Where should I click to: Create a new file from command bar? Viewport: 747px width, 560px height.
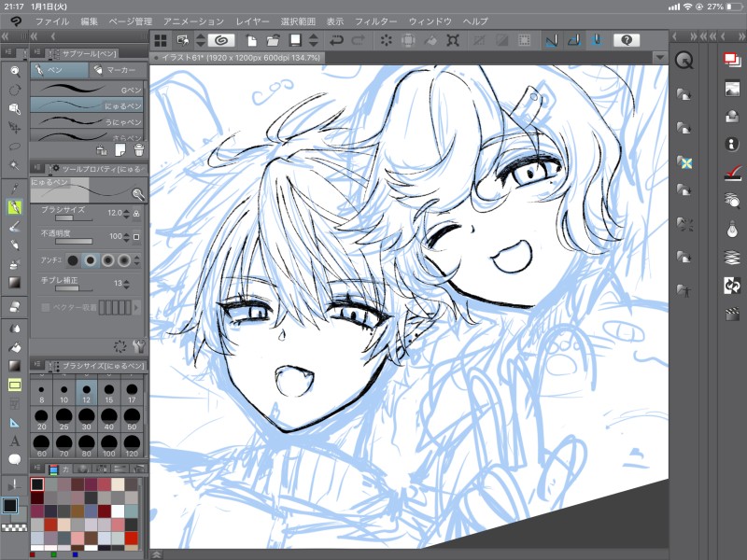pyautogui.click(x=251, y=40)
